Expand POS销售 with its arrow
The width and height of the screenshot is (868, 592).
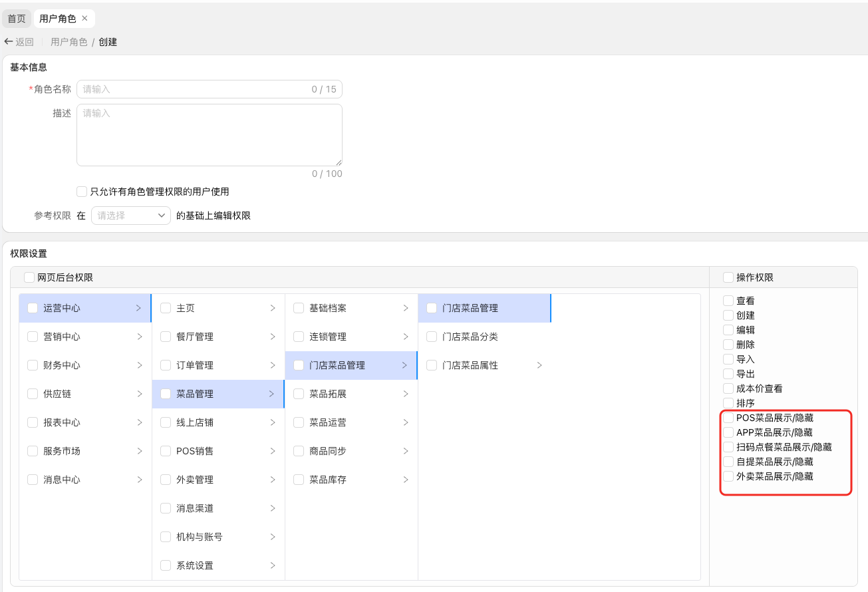point(272,451)
